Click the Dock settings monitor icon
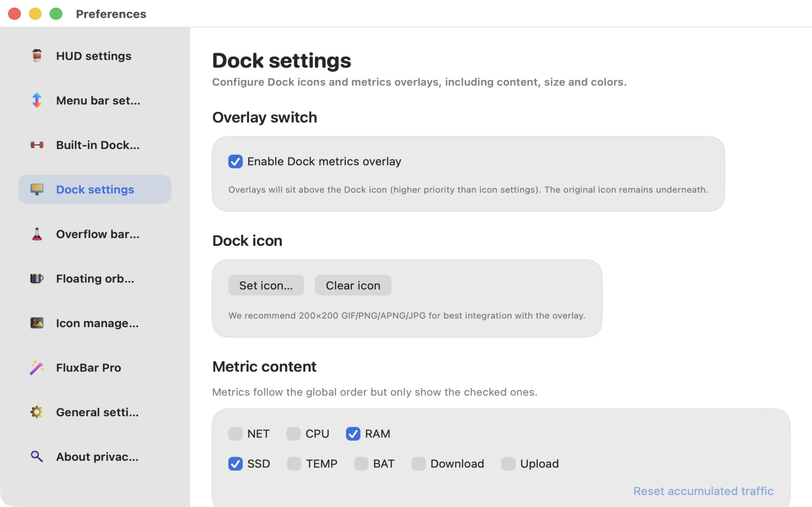This screenshot has height=507, width=812. coord(37,189)
